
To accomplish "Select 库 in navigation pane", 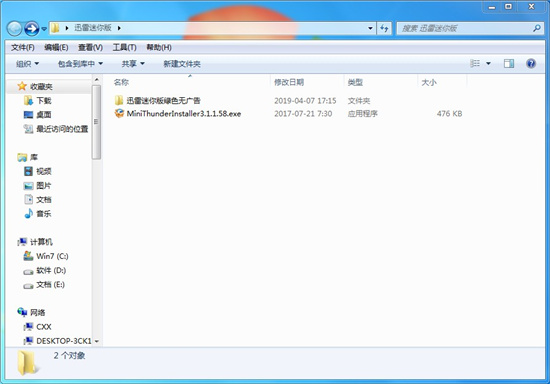I will click(x=34, y=157).
